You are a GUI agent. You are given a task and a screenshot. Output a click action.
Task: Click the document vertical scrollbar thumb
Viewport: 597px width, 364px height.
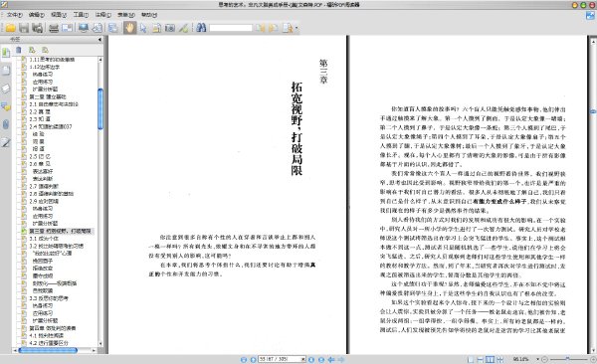(593, 111)
